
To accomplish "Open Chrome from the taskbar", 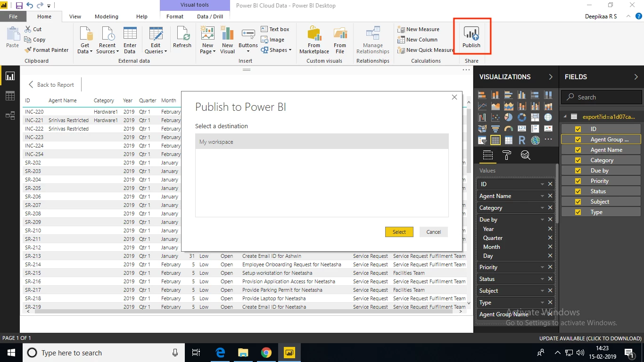I will coord(266,353).
